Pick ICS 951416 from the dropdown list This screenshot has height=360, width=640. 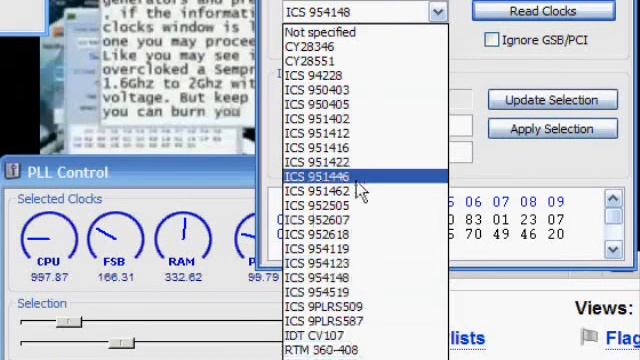365,148
